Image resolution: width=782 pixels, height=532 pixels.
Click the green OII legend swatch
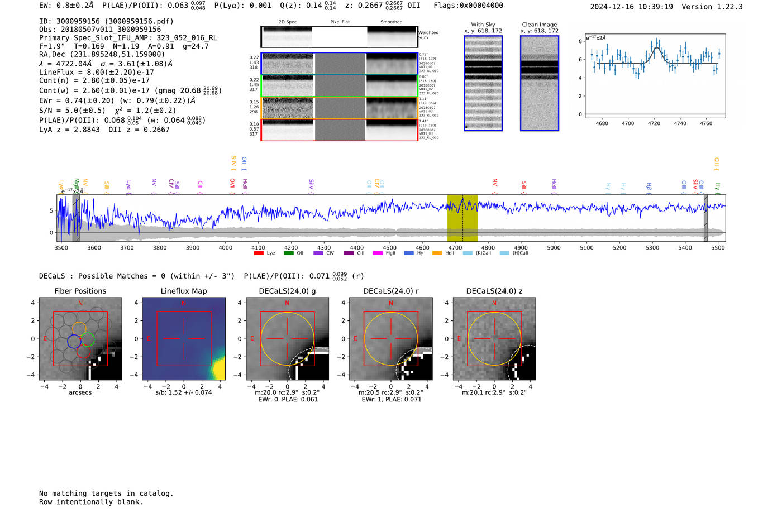(x=289, y=253)
